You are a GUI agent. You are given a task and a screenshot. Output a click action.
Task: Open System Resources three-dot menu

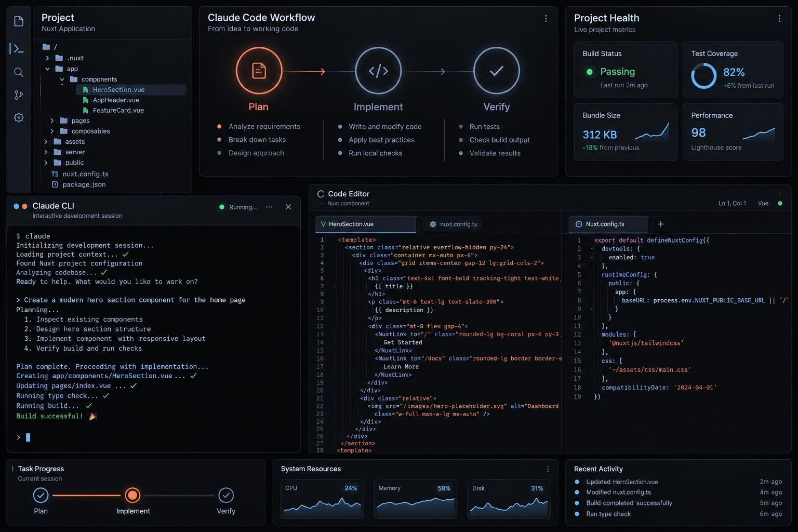548,469
